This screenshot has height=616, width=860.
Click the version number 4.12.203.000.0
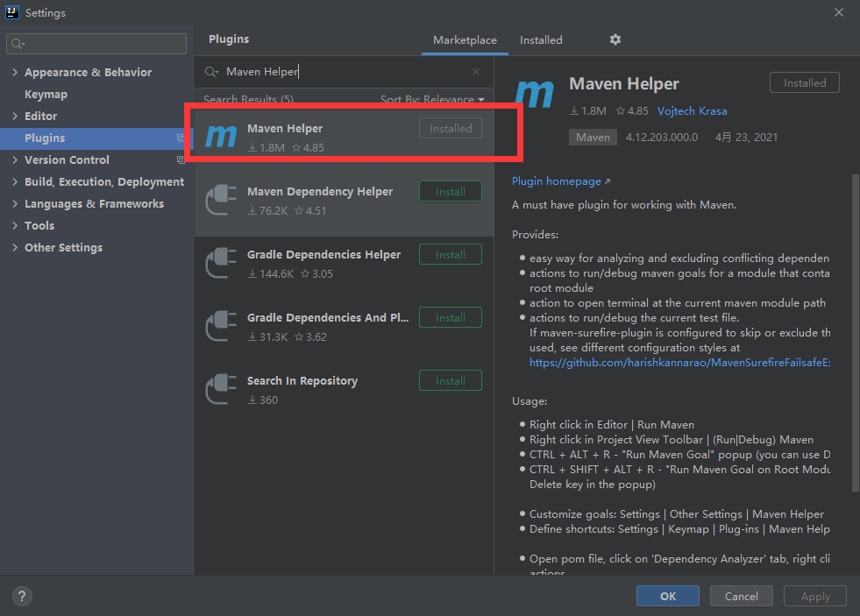(x=662, y=137)
